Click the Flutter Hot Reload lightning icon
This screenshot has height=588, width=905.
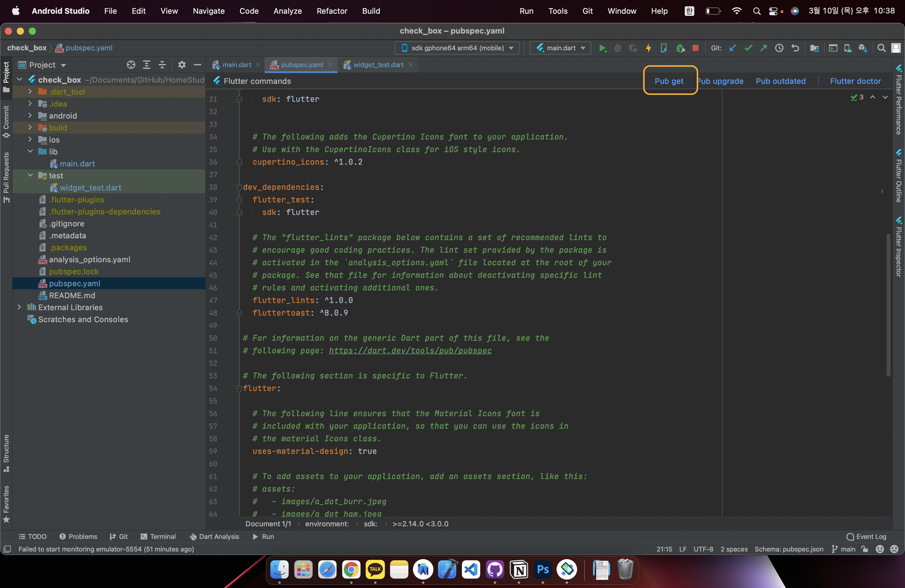click(648, 48)
